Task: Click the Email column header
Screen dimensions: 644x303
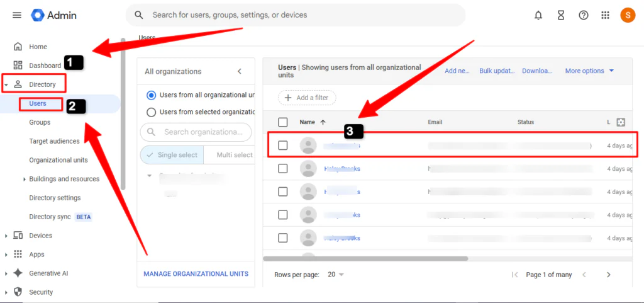Action: [x=435, y=122]
